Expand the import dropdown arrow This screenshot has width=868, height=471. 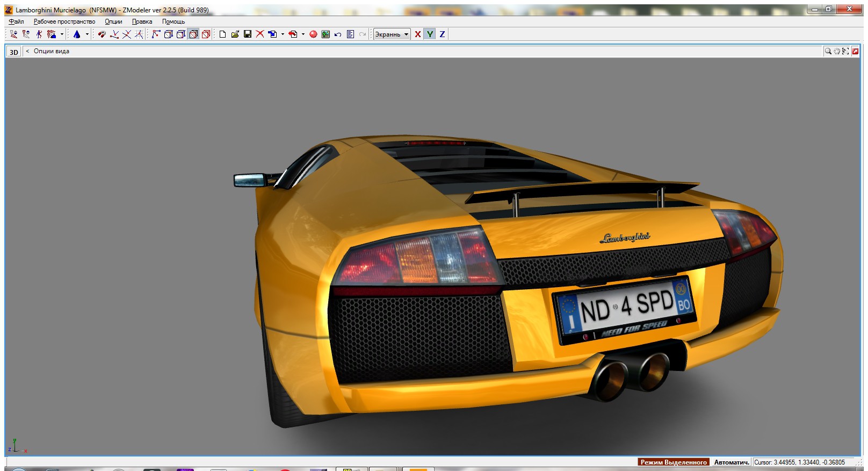283,34
